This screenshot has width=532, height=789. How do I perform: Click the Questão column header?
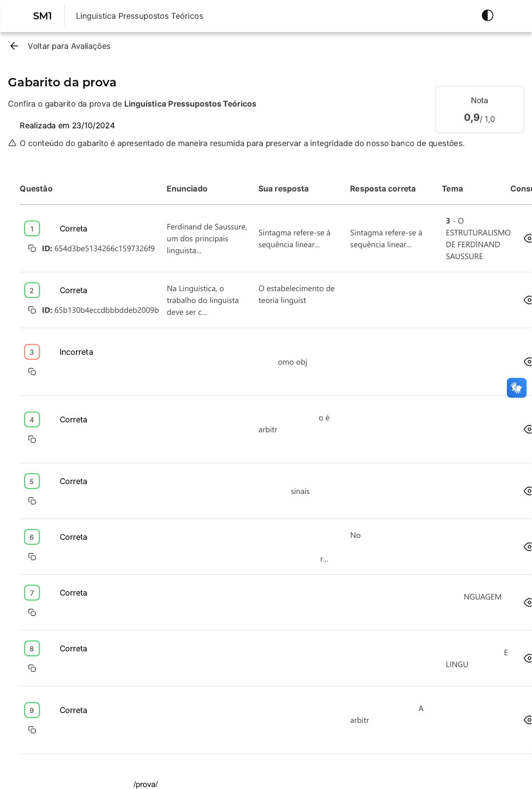click(x=36, y=188)
